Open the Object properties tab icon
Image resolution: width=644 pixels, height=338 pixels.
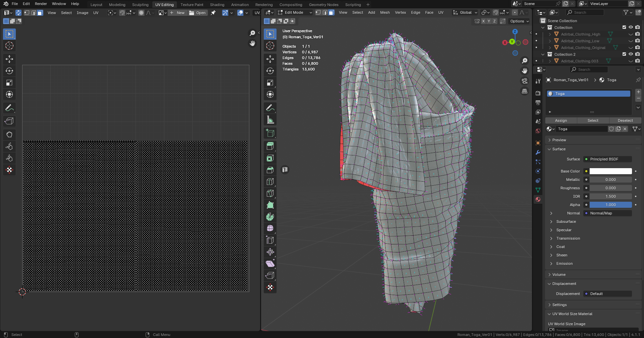[x=538, y=143]
